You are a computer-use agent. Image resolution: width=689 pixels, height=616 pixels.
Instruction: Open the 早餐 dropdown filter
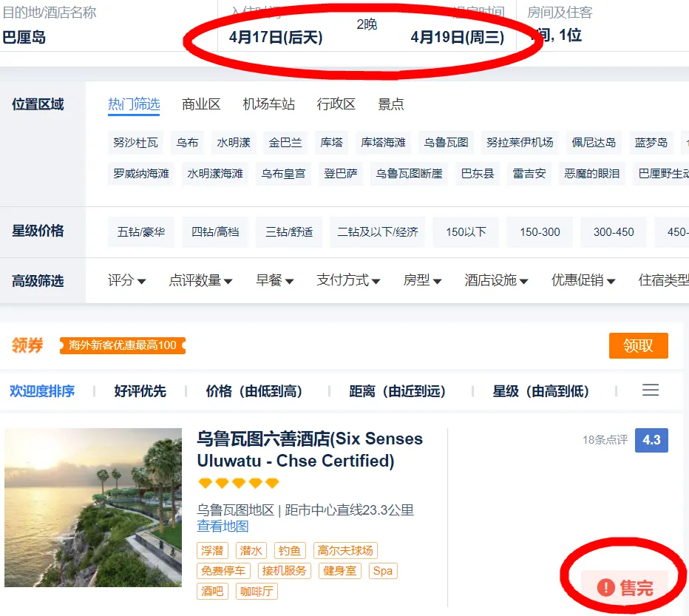pyautogui.click(x=274, y=280)
